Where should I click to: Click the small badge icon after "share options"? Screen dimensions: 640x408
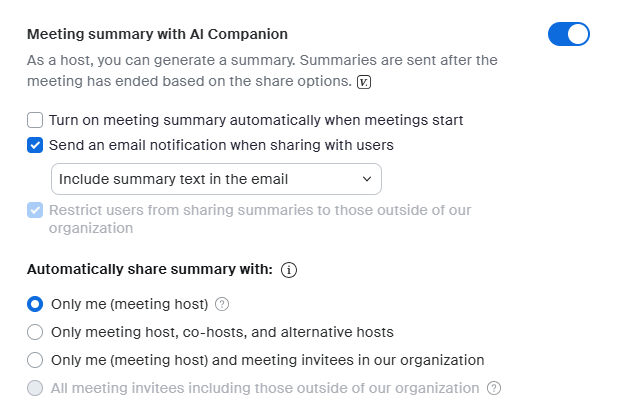(364, 81)
